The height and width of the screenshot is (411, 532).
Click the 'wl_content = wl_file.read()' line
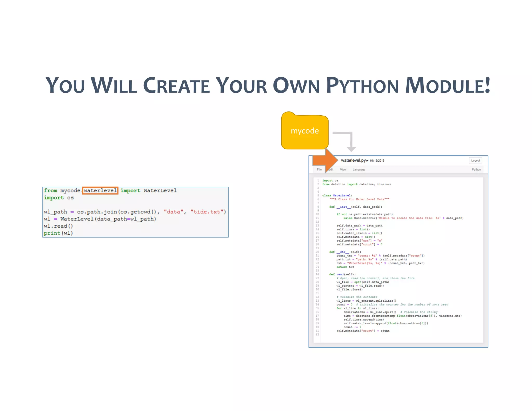[x=360, y=286]
